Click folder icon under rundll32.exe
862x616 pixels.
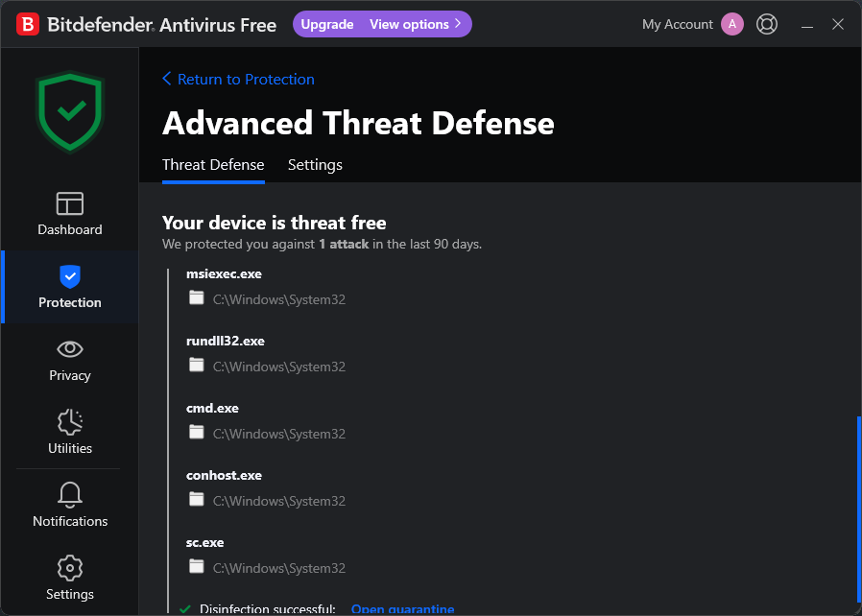[196, 365]
